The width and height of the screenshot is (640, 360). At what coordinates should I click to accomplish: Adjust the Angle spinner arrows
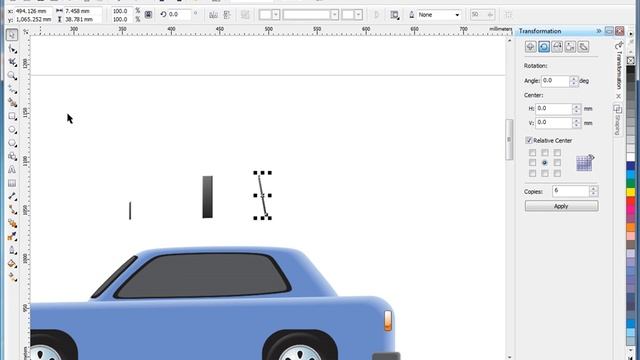[574, 81]
